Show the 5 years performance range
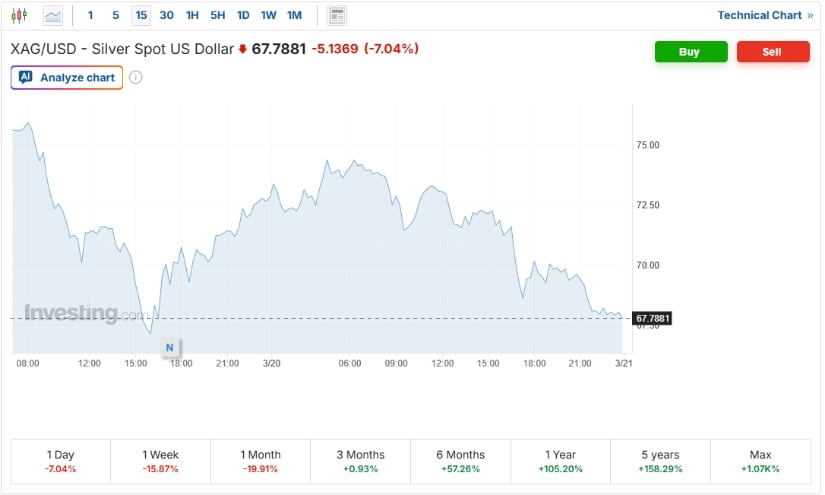825x495 pixels. click(x=660, y=461)
